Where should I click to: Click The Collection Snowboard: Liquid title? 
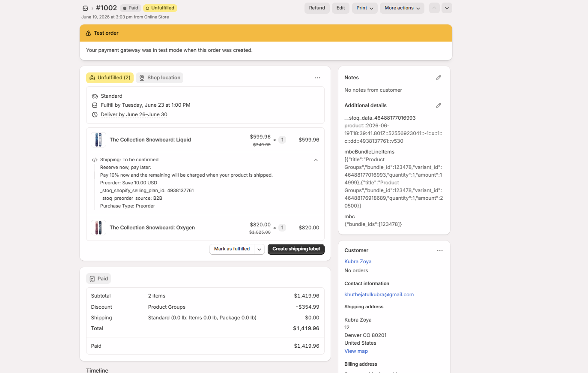pyautogui.click(x=150, y=140)
